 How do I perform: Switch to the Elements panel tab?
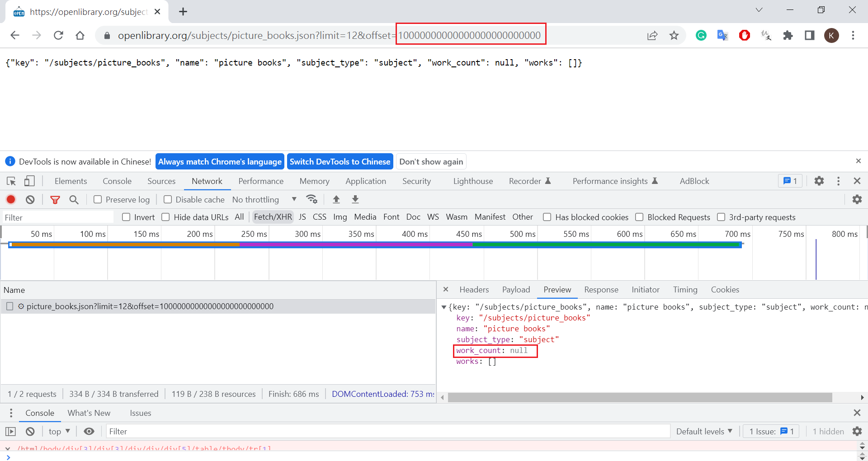[x=71, y=181]
